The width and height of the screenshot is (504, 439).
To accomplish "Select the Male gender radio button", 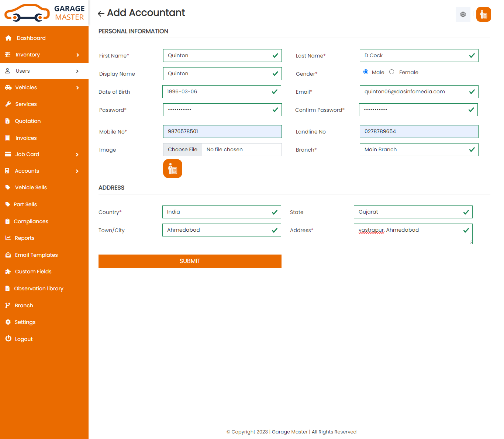I will click(366, 72).
